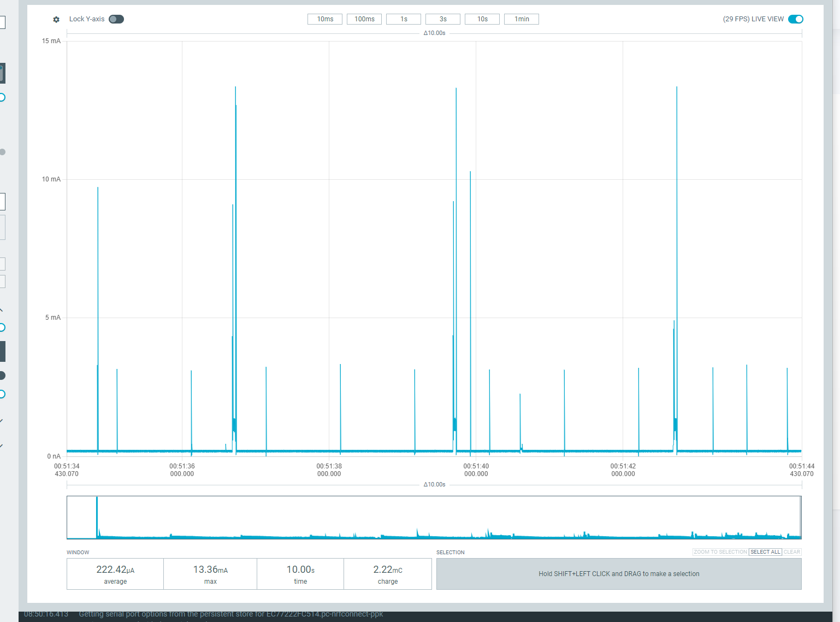
Task: Disable the LIVE VIEW toggle
Action: pos(796,19)
